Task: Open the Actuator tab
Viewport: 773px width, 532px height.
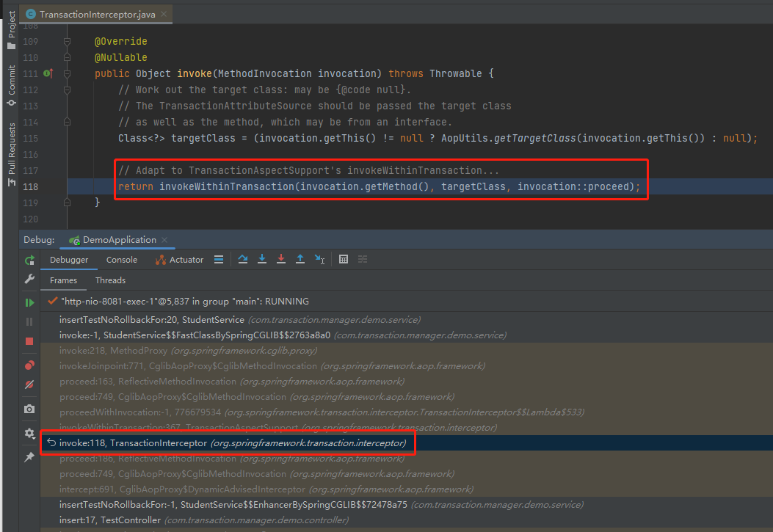Action: coord(179,260)
